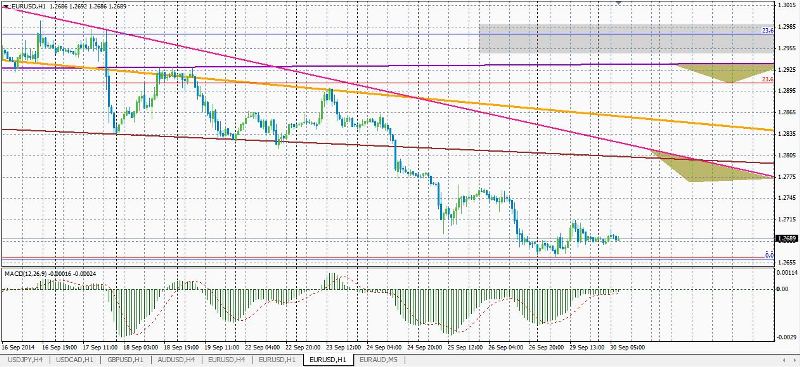The image size is (800, 367).
Task: Click the chart shift triangle marker at top
Action: coord(618,3)
